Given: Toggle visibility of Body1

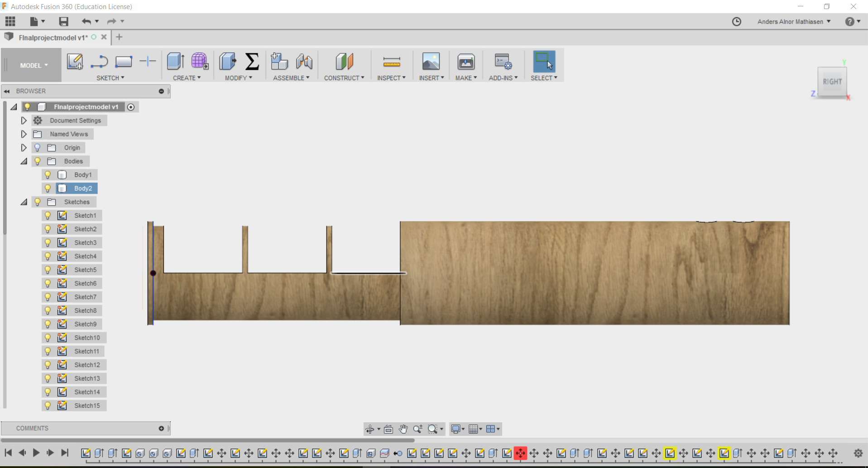Looking at the screenshot, I should point(48,175).
